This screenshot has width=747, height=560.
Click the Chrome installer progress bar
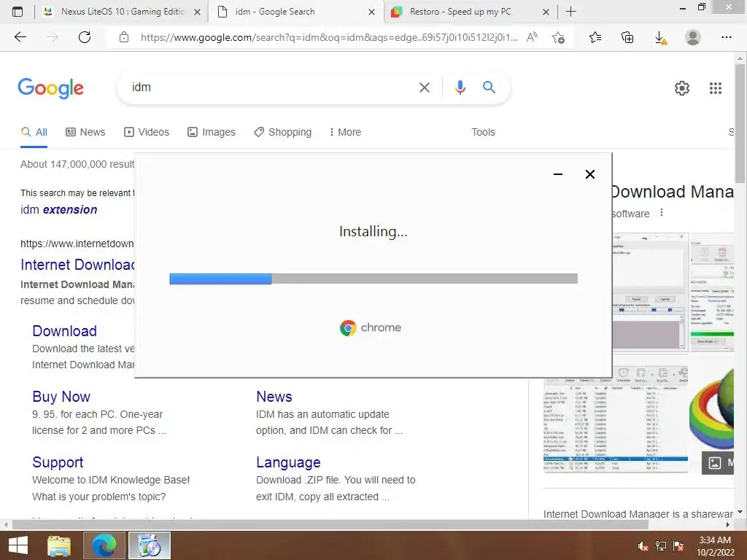[x=373, y=279]
